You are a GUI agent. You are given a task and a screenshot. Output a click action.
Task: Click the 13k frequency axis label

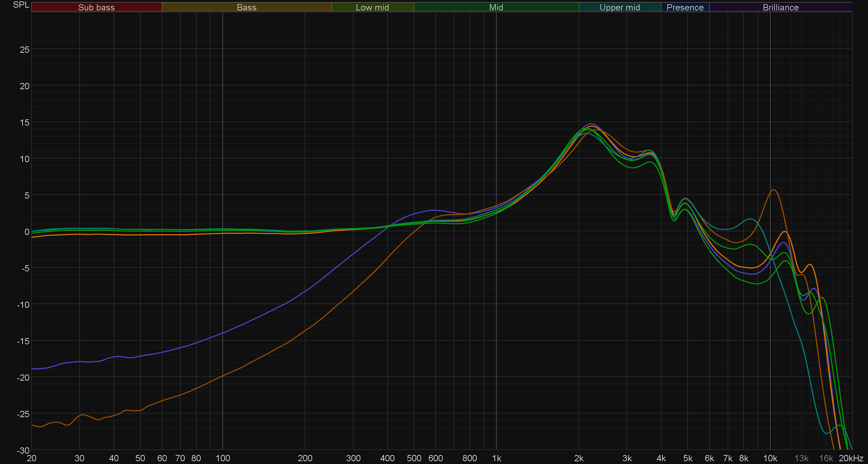pos(801,458)
